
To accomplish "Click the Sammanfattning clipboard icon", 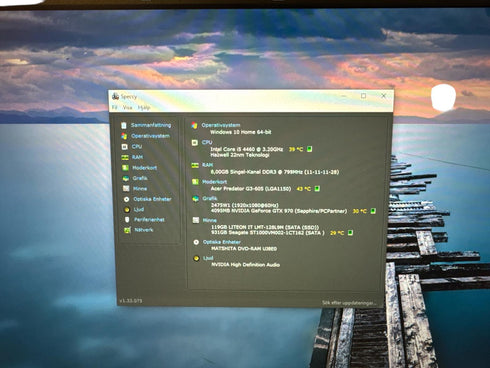I will click(124, 125).
